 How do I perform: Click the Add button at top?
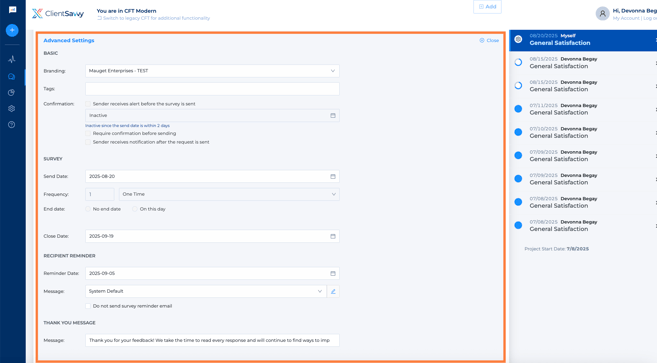click(x=487, y=7)
